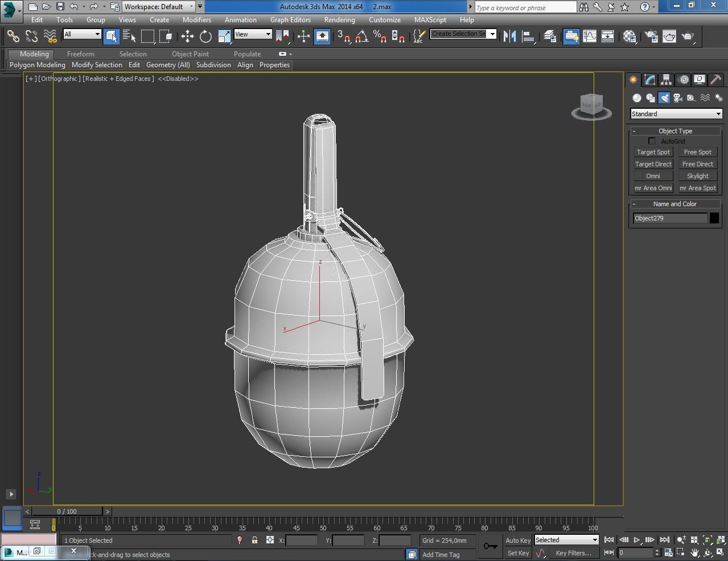Select the Move tool
This screenshot has height=561, width=728.
click(187, 36)
